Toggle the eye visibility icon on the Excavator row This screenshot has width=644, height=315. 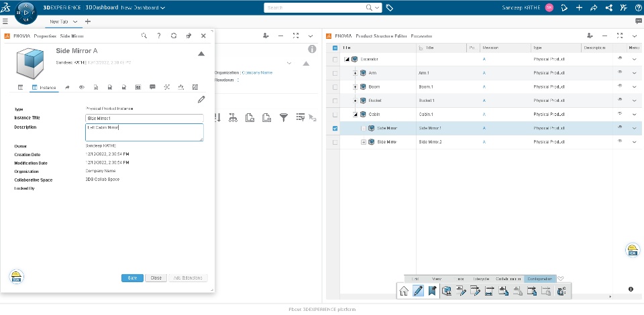click(x=620, y=59)
